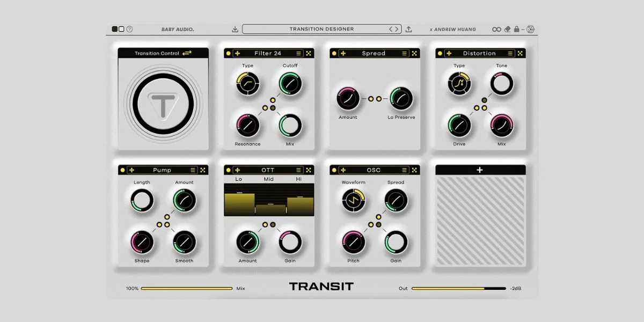Open the Distortion hamburger menu
644x322 pixels.
pyautogui.click(x=510, y=53)
